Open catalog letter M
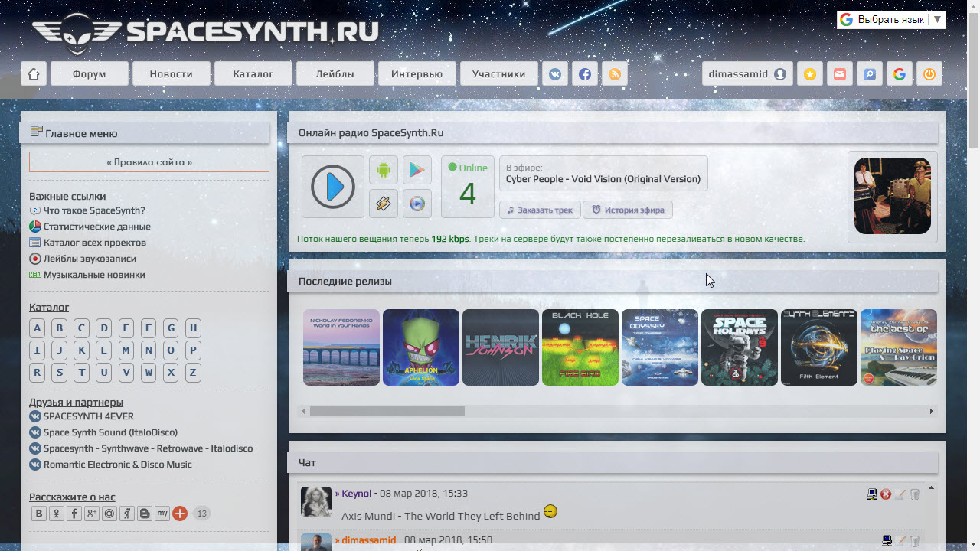This screenshot has width=980, height=551. 126,350
